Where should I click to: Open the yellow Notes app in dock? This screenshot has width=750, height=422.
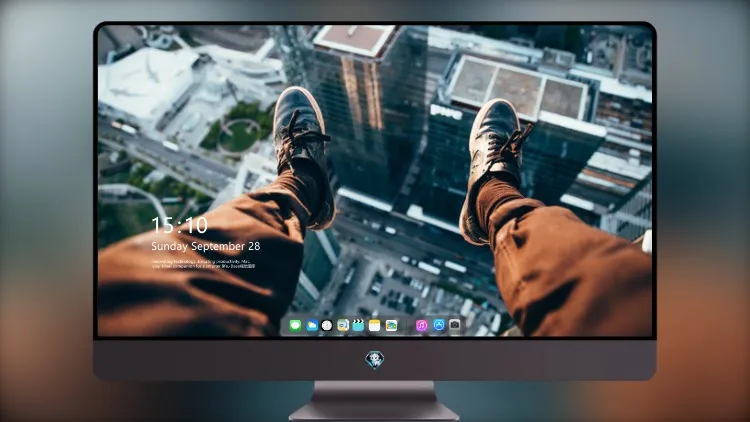(x=375, y=326)
